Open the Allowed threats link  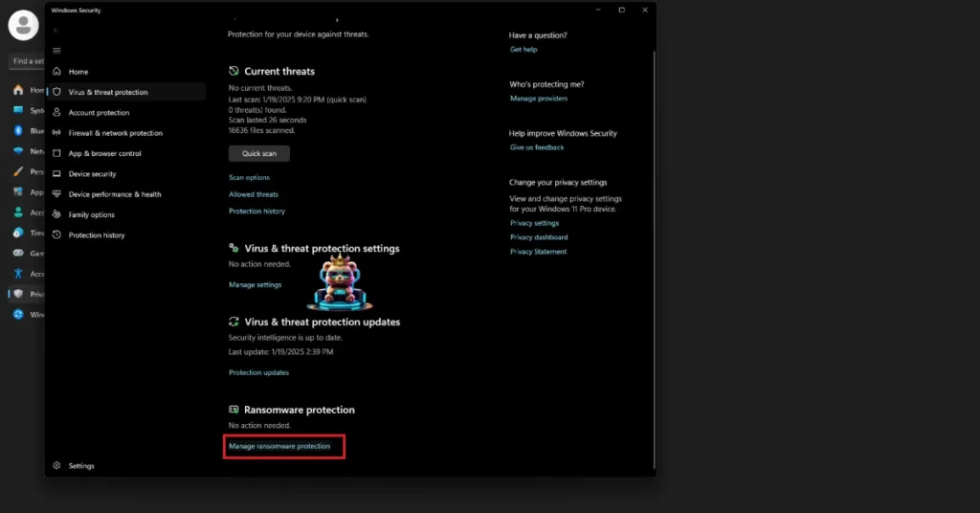click(x=253, y=194)
